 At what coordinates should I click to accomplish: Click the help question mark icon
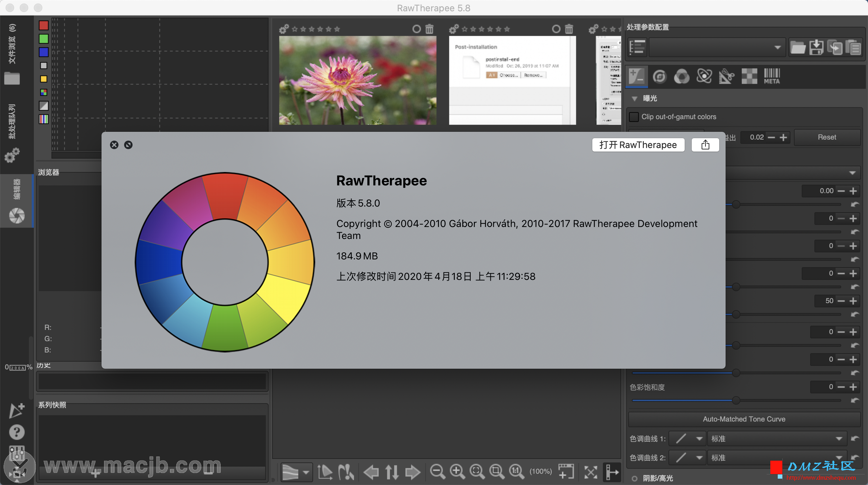17,432
